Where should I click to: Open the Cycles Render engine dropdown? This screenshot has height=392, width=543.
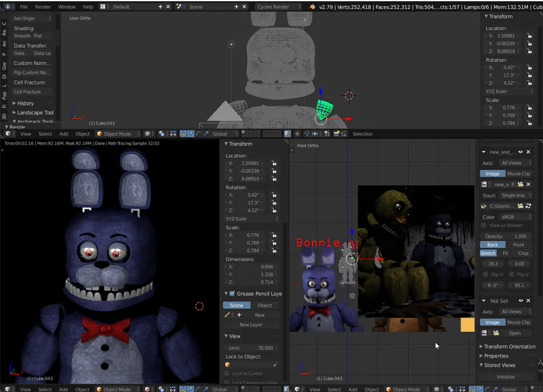coord(278,7)
